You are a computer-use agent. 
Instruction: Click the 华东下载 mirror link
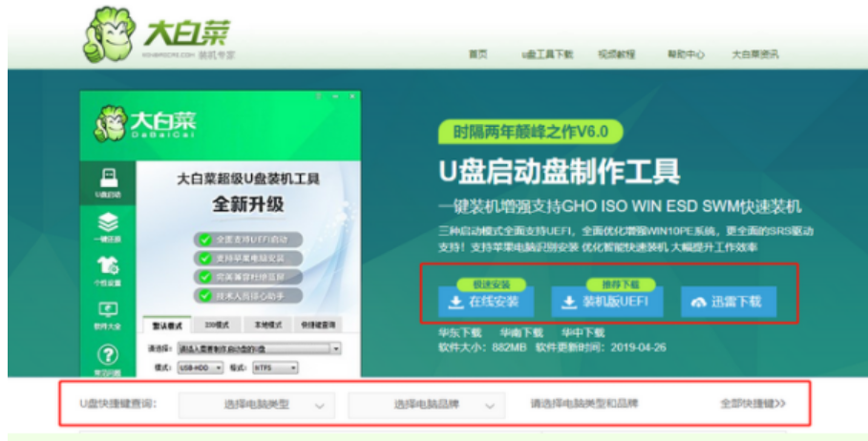pyautogui.click(x=455, y=332)
